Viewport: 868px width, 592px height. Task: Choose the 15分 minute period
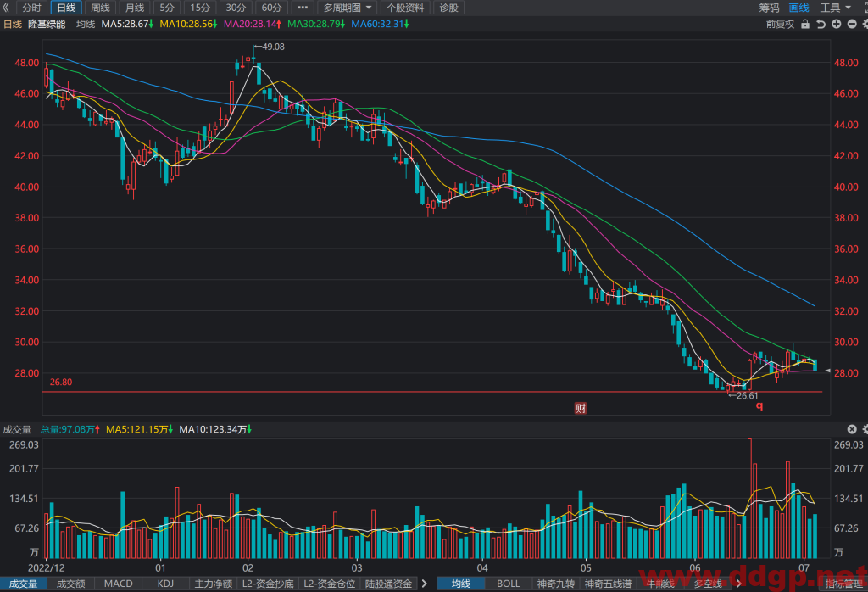[200, 7]
